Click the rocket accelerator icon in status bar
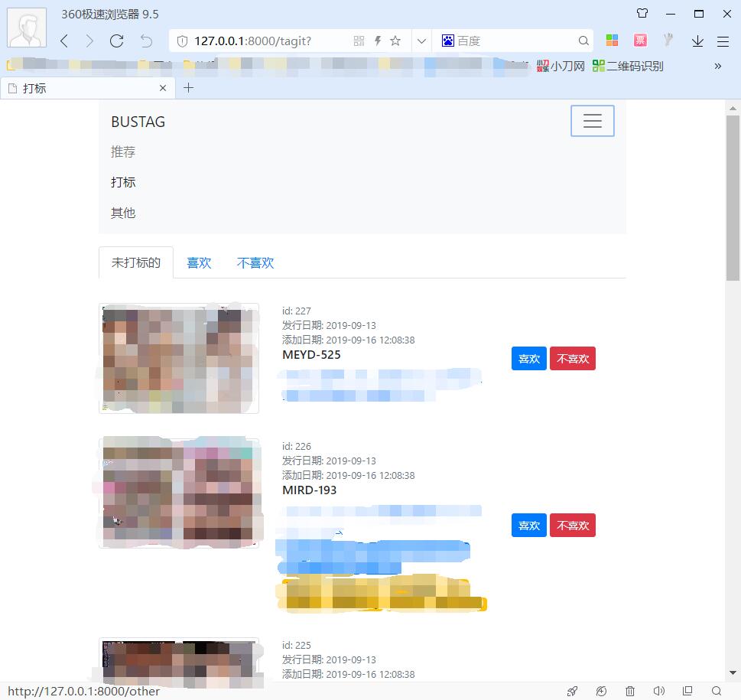 click(x=572, y=690)
